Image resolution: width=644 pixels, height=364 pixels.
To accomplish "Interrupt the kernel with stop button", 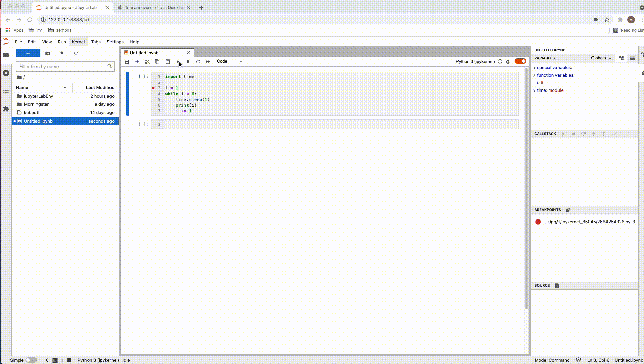I will coord(188,62).
